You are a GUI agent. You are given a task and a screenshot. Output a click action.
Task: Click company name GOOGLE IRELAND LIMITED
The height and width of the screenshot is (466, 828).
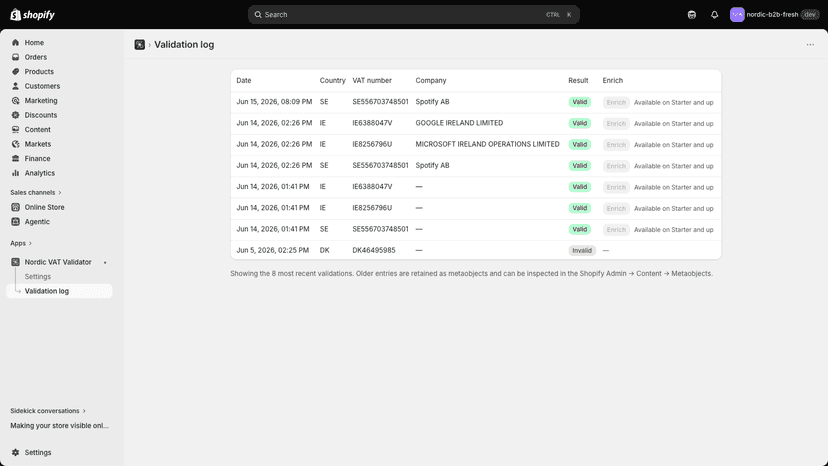click(x=459, y=123)
